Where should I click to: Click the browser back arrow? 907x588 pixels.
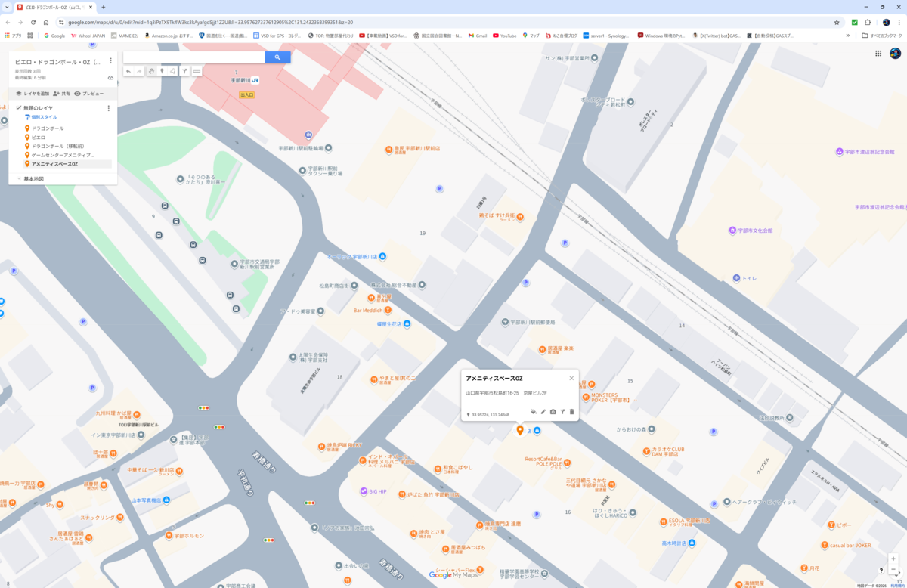point(8,22)
